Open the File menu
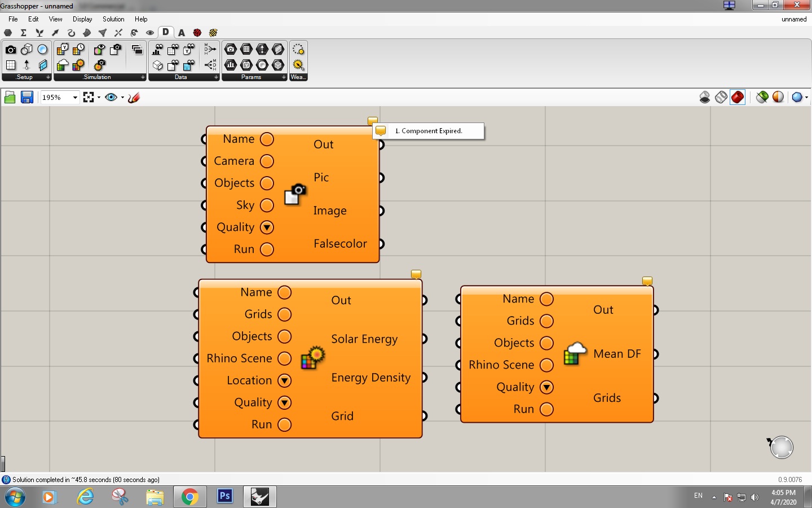Image resolution: width=812 pixels, height=508 pixels. click(x=13, y=19)
